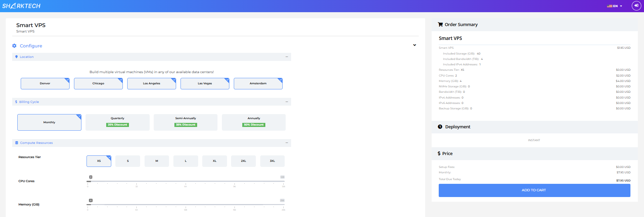This screenshot has width=644, height=217.
Task: Click the Deployment clock icon
Action: (440, 127)
